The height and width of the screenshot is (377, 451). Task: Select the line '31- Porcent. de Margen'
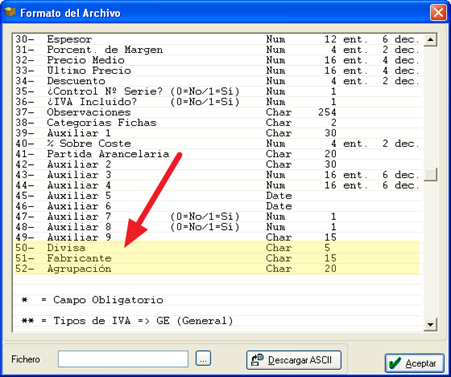(218, 50)
